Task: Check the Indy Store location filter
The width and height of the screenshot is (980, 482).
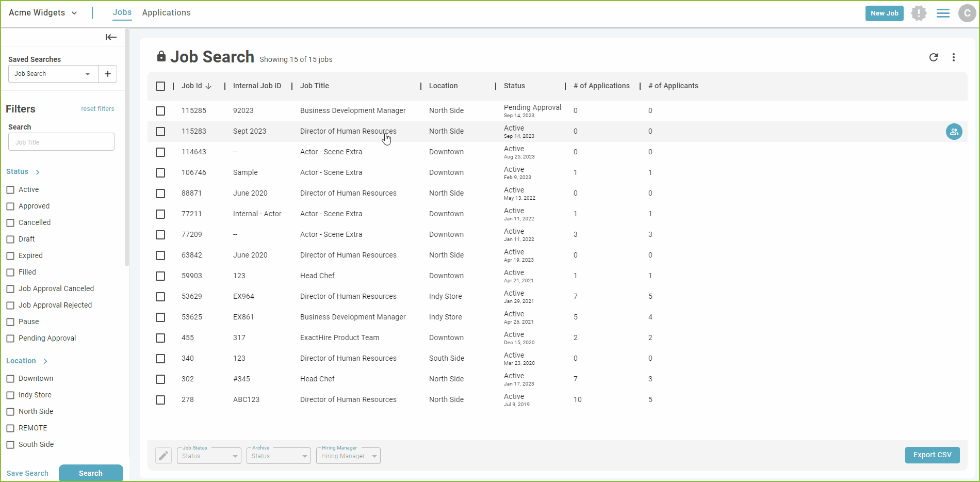Action: coord(10,395)
